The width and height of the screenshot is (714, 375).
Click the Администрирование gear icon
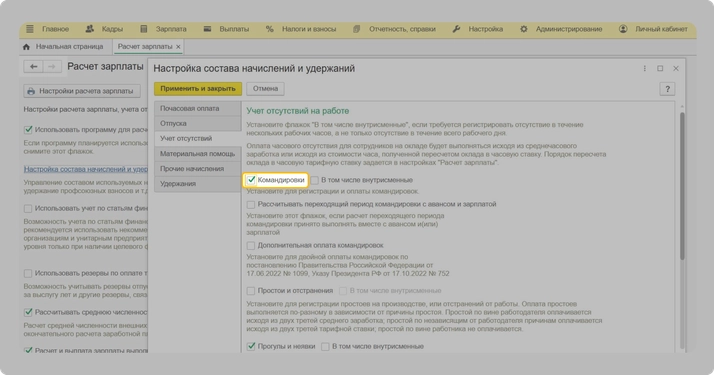tap(524, 29)
